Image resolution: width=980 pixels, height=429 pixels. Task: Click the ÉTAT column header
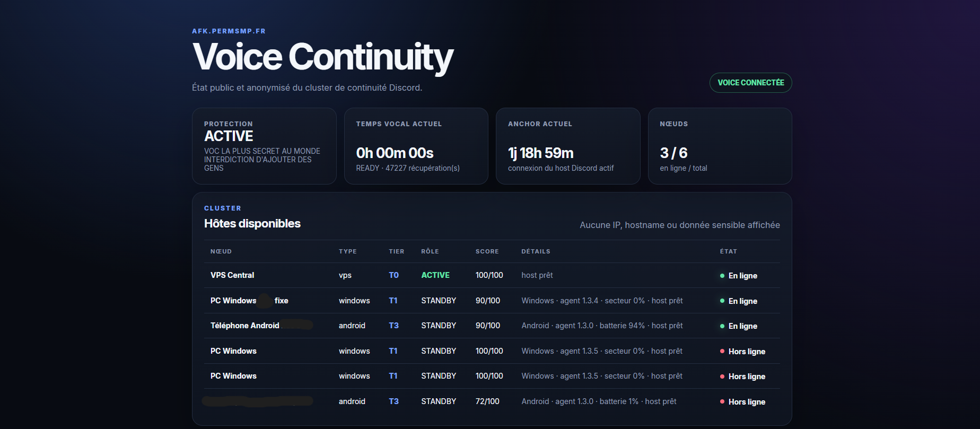point(729,251)
